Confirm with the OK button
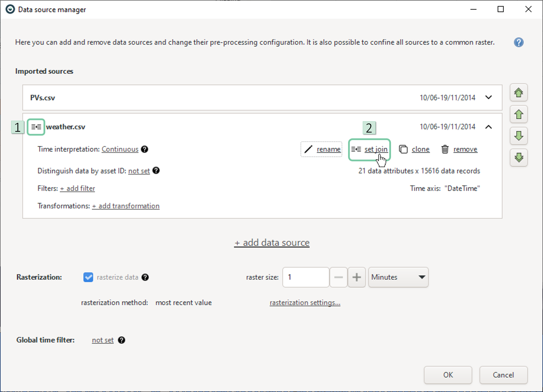This screenshot has width=543, height=392. [x=448, y=375]
